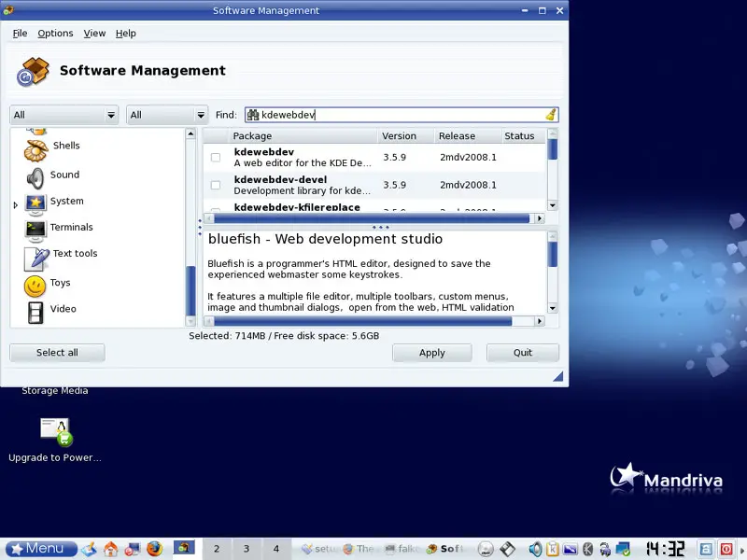Open the second All filter dropdown
The width and height of the screenshot is (747, 560).
167,115
